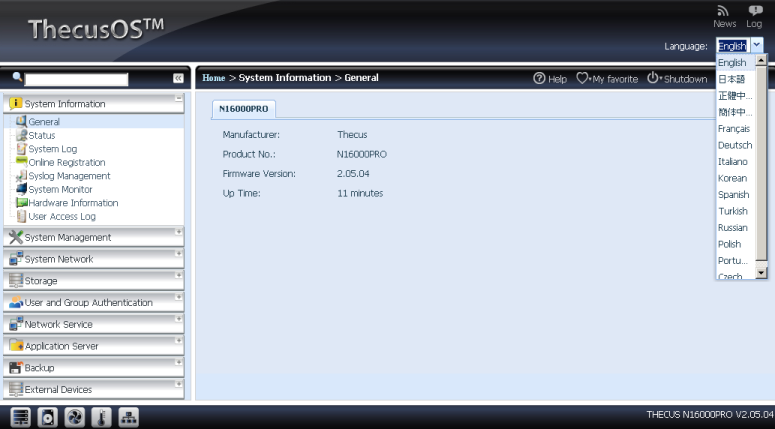Check the fan status icon
This screenshot has width=775, height=429.
pos(75,418)
